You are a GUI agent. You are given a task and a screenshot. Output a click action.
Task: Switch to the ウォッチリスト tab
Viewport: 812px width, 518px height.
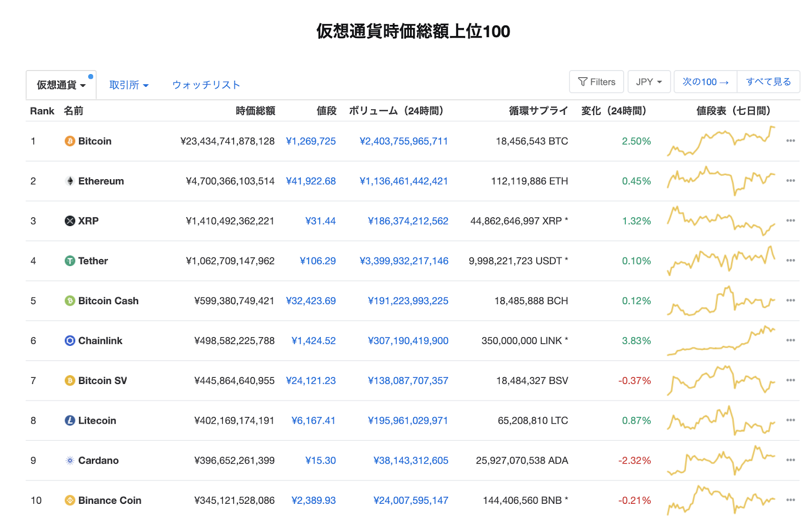tap(206, 85)
